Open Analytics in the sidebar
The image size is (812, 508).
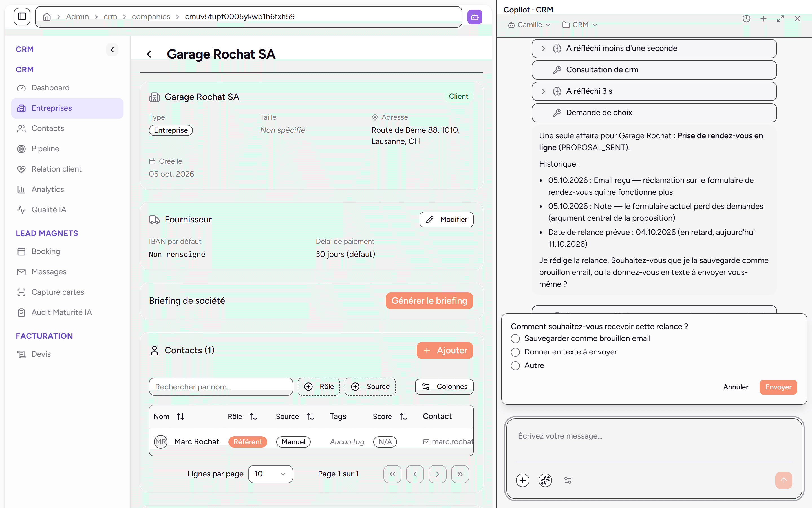point(67,189)
